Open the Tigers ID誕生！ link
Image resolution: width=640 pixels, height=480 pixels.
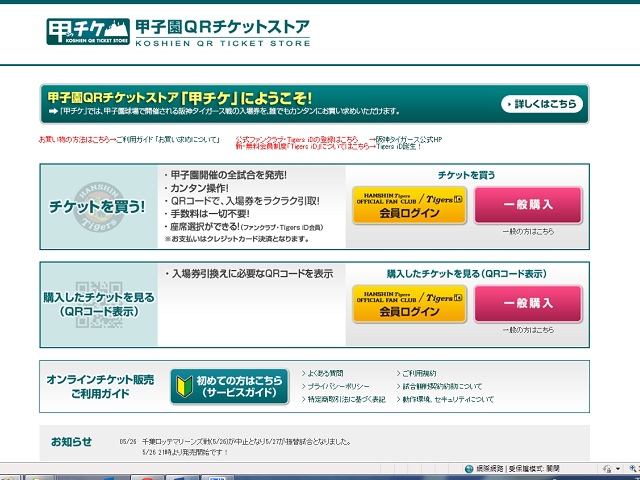point(398,146)
